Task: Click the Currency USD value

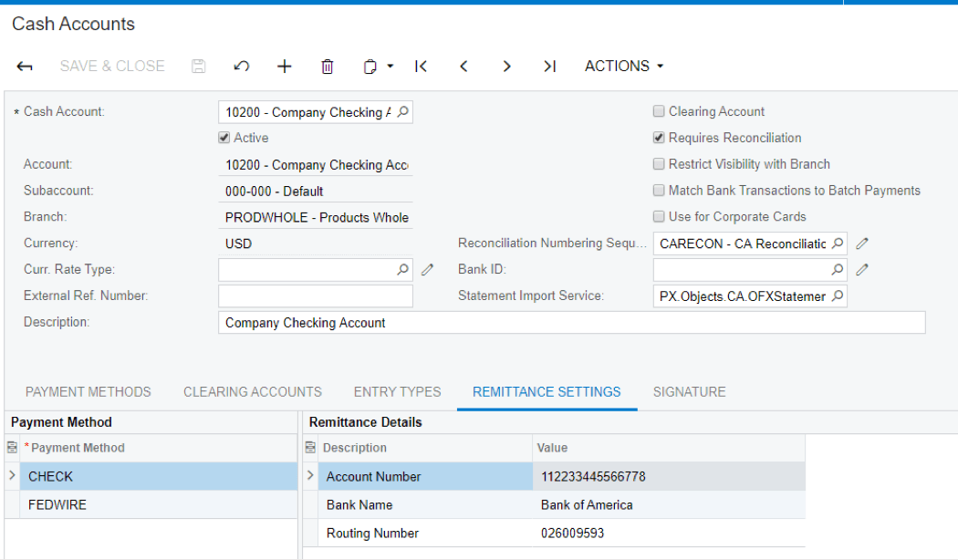Action: [316, 244]
